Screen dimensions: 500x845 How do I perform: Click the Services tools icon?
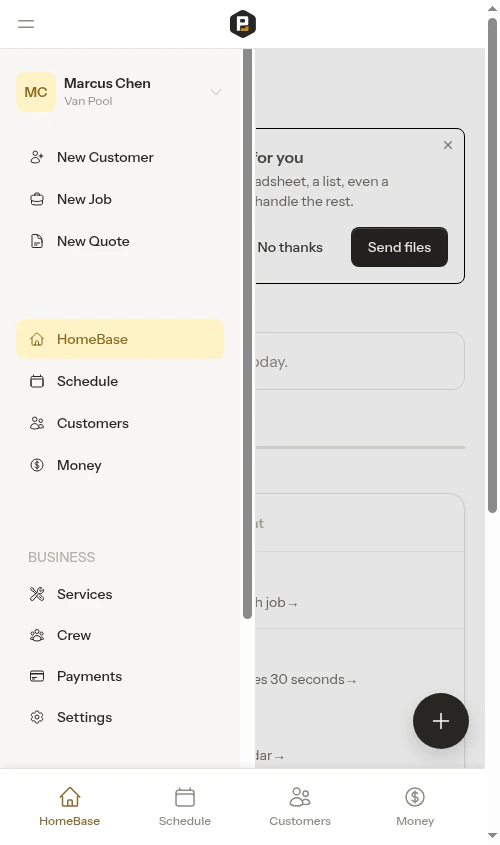37,594
